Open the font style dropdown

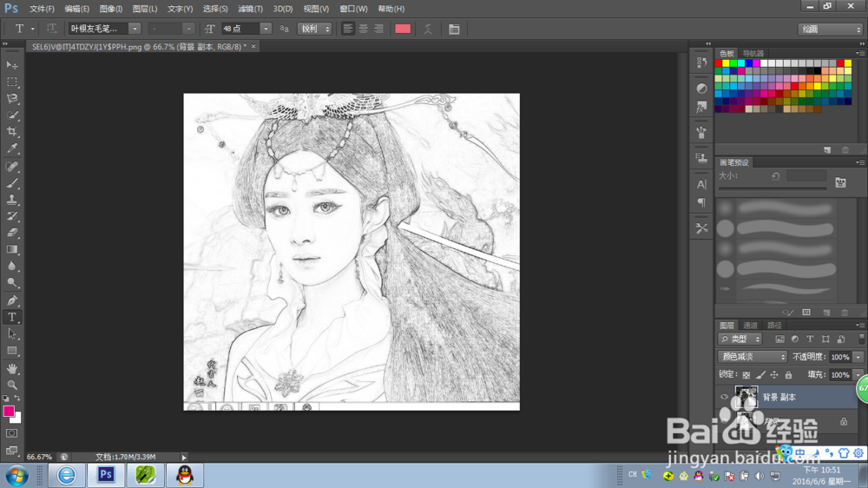pyautogui.click(x=188, y=29)
